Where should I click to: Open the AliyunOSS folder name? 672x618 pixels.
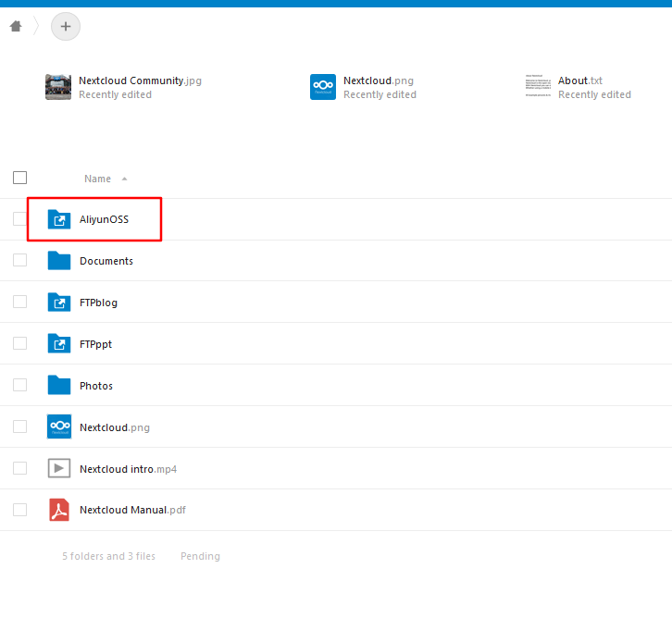click(105, 219)
